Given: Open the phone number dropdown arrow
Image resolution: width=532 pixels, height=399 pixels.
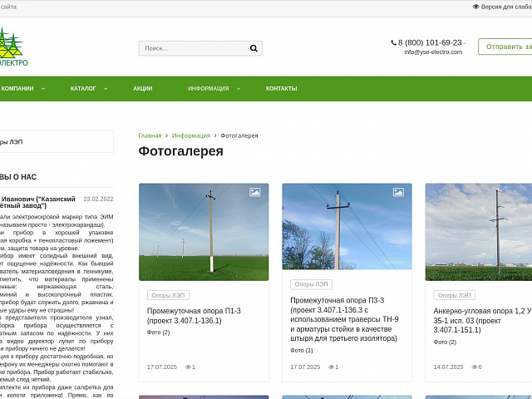Looking at the screenshot, I should (465, 43).
